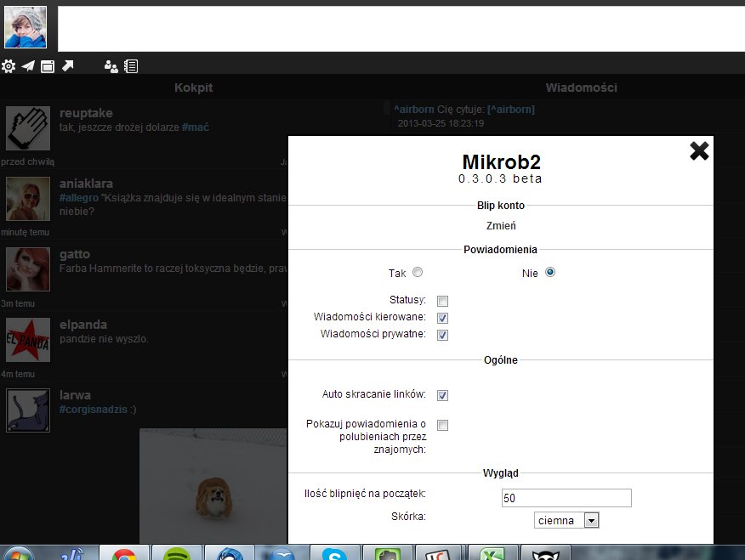Switch to the Wiadomości column header

coord(581,88)
